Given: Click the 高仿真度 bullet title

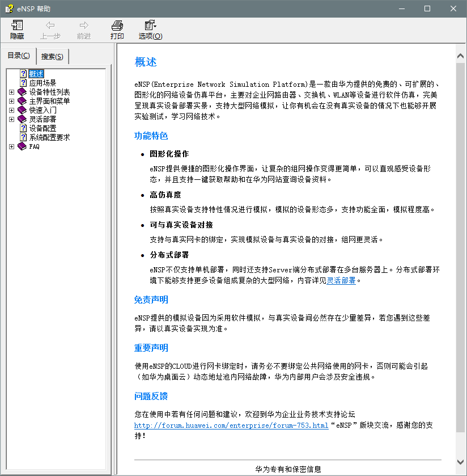Looking at the screenshot, I should pos(165,195).
